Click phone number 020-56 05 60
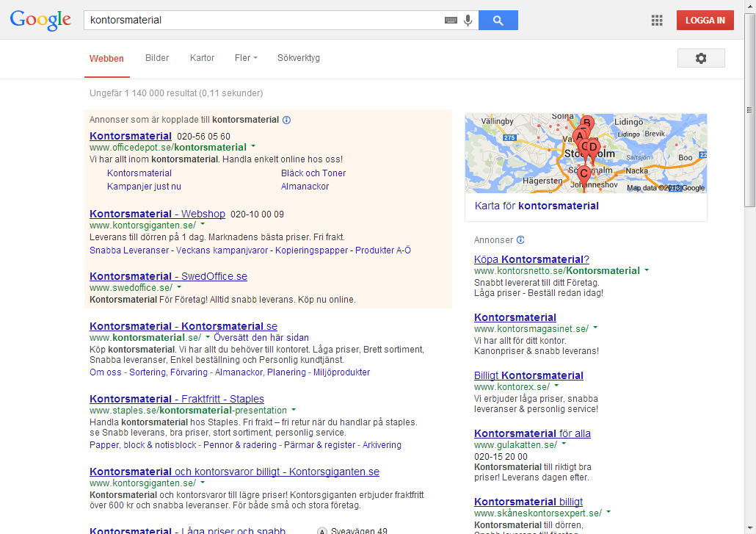Screen dimensions: 756x534 [x=203, y=137]
